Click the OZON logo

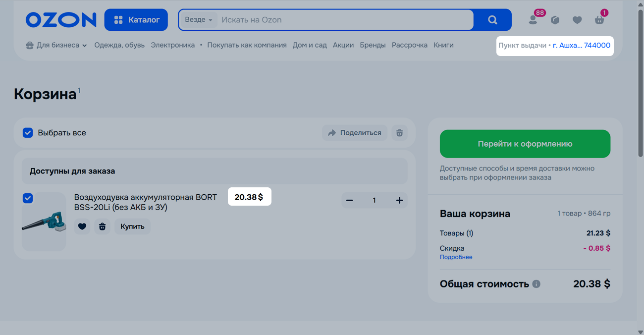[x=61, y=20]
